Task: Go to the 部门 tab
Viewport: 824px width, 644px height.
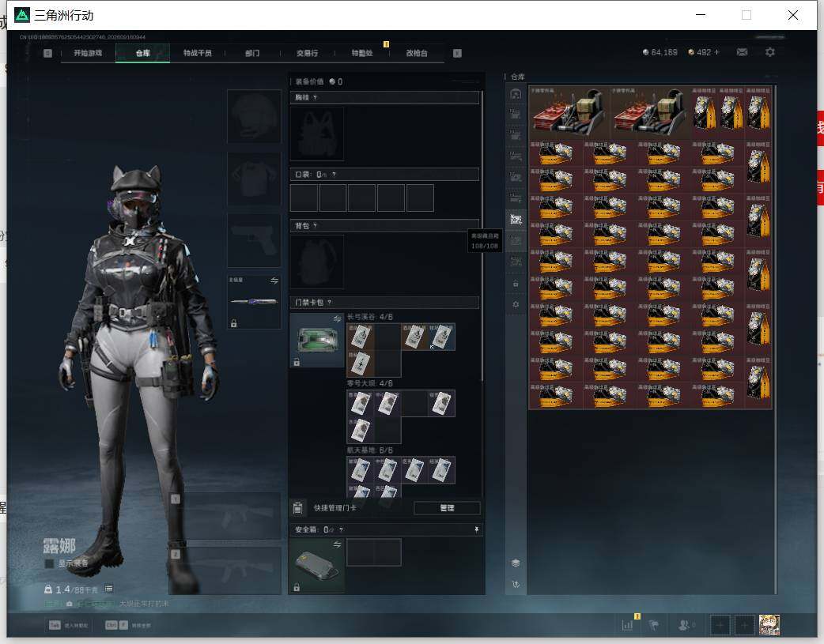Action: [252, 53]
